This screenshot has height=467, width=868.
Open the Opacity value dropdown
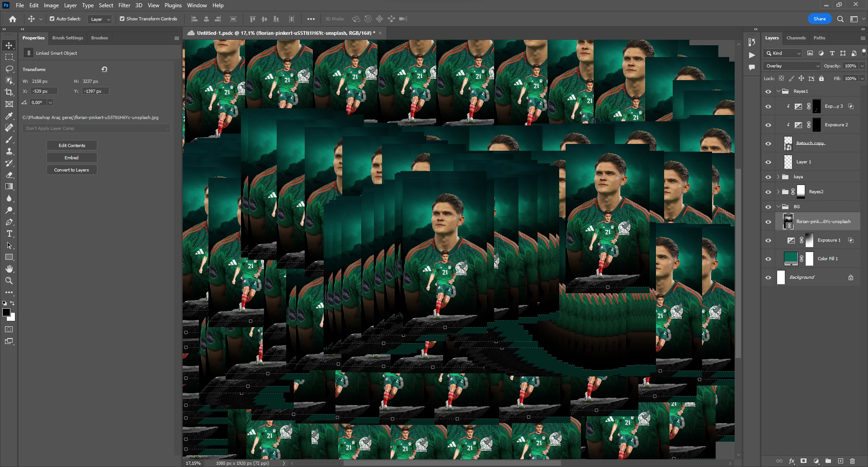point(862,66)
